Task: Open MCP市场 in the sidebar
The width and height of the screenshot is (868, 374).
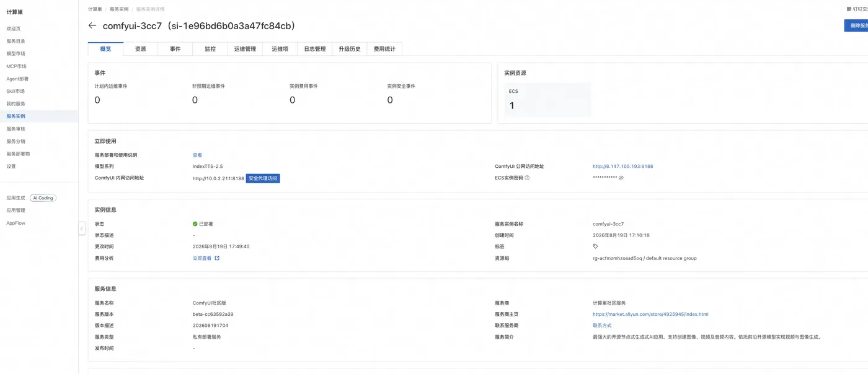Action: [x=17, y=66]
